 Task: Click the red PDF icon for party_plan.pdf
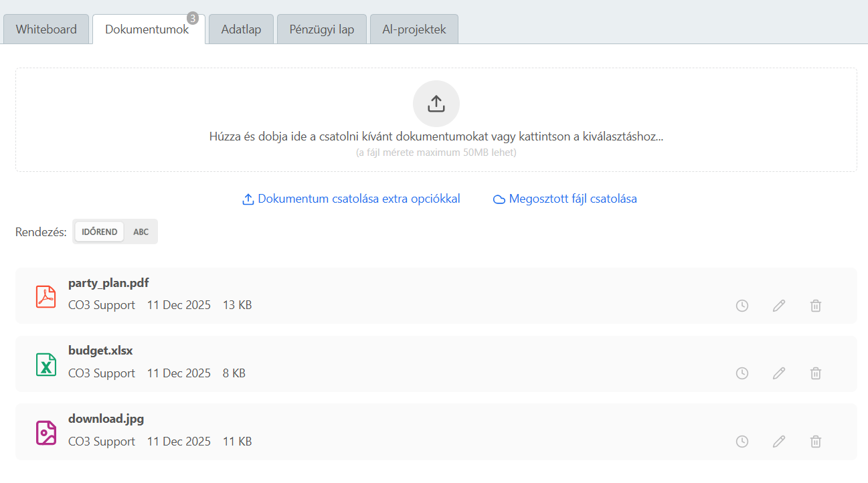coord(46,296)
